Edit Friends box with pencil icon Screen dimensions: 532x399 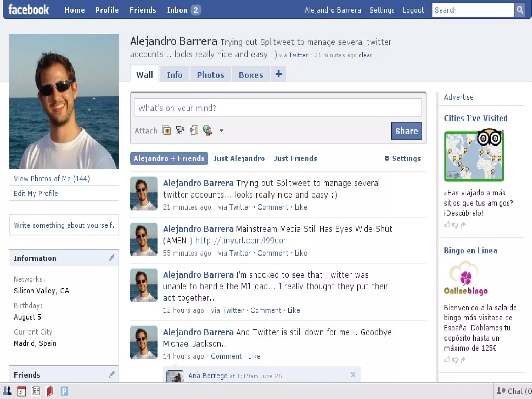coord(112,375)
